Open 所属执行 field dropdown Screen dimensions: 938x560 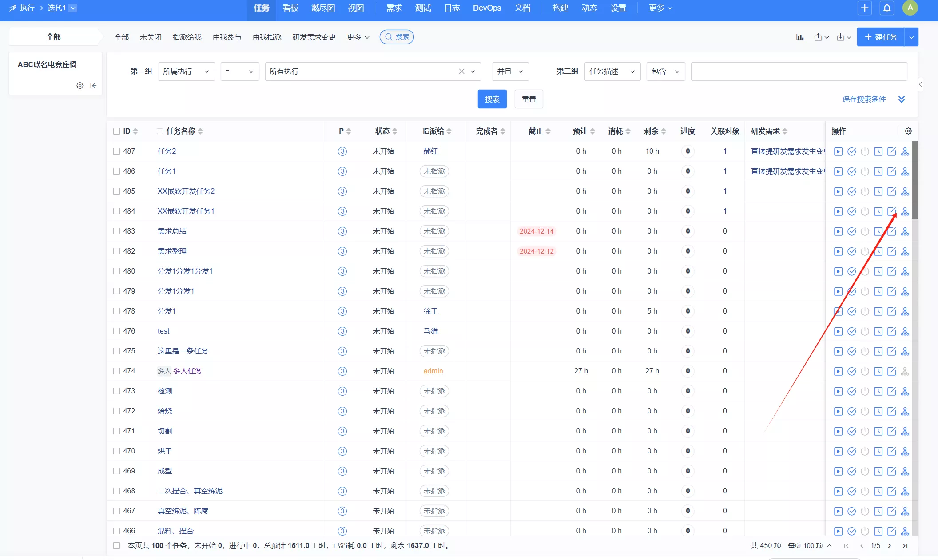pos(186,71)
